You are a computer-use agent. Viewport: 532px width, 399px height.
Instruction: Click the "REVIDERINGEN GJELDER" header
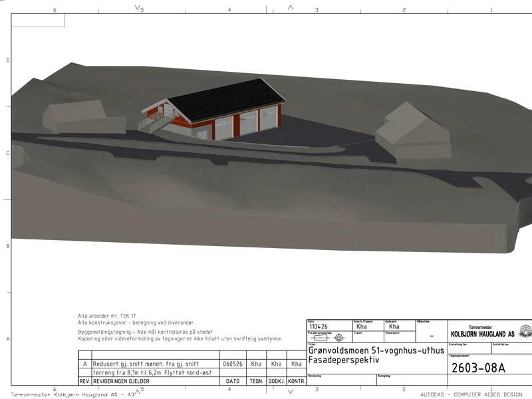tap(121, 381)
